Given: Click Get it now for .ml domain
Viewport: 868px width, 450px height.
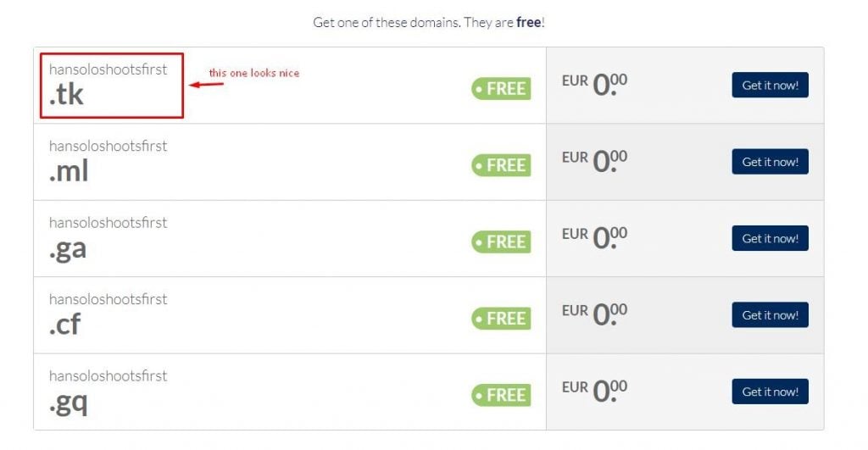Looking at the screenshot, I should click(x=770, y=162).
